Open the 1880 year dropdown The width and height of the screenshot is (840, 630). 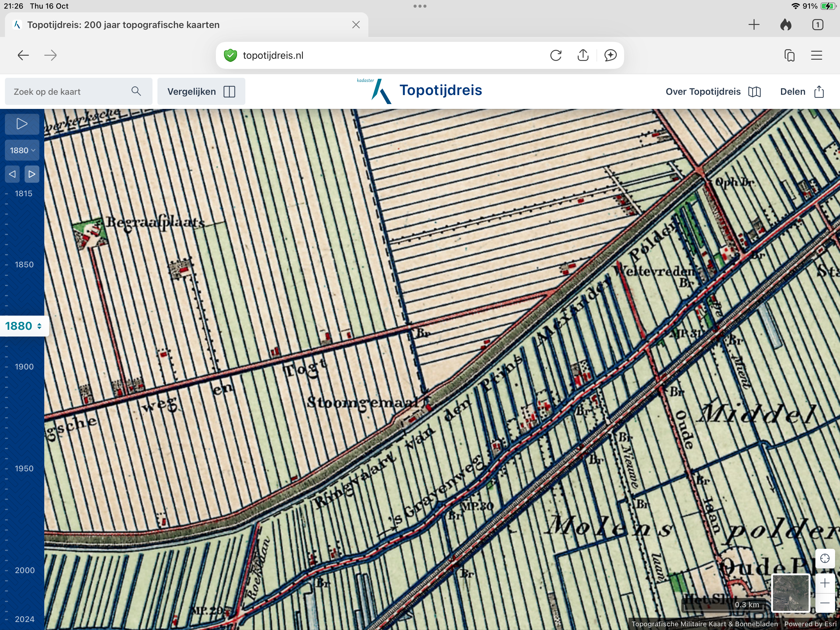point(22,150)
